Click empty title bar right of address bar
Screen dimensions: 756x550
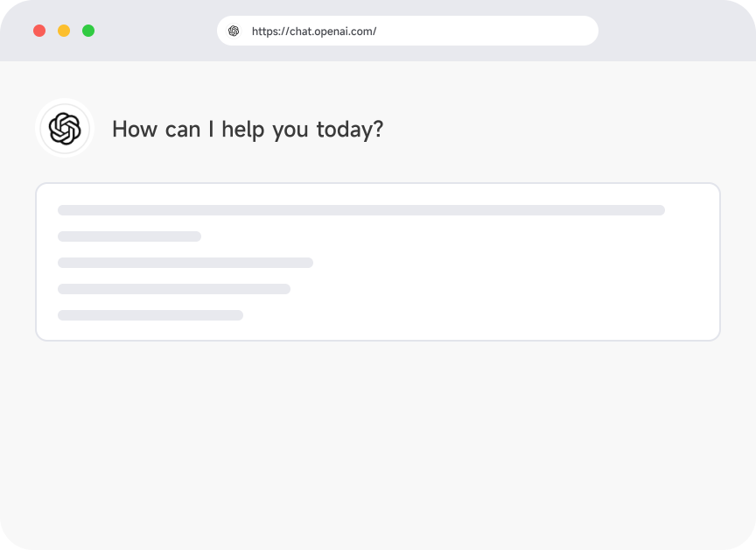pos(675,31)
